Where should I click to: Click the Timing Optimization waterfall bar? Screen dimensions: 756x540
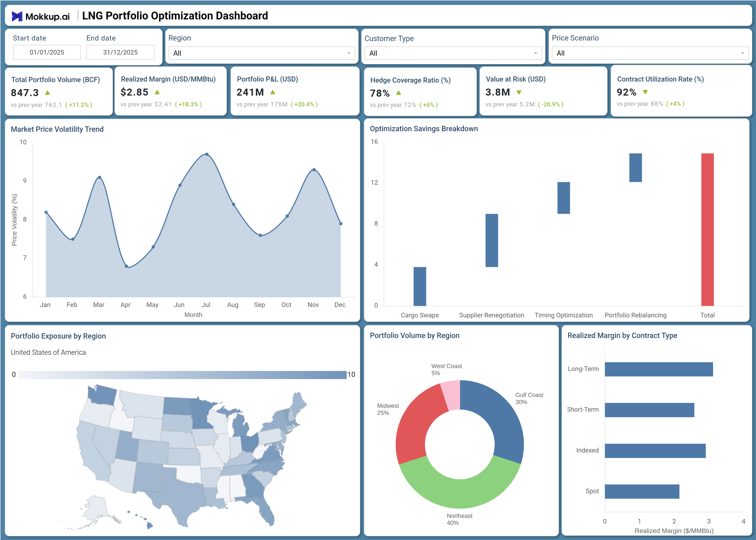563,198
